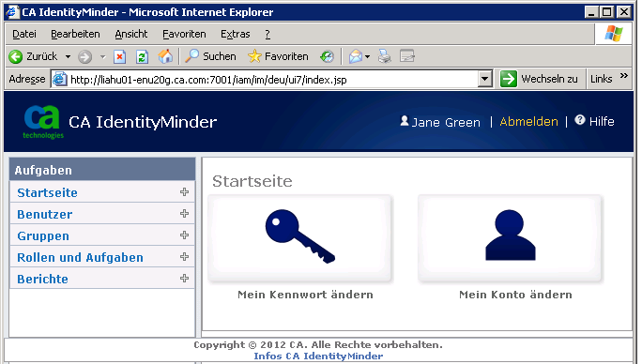Go to home page via house icon
642x364 pixels.
click(x=165, y=56)
